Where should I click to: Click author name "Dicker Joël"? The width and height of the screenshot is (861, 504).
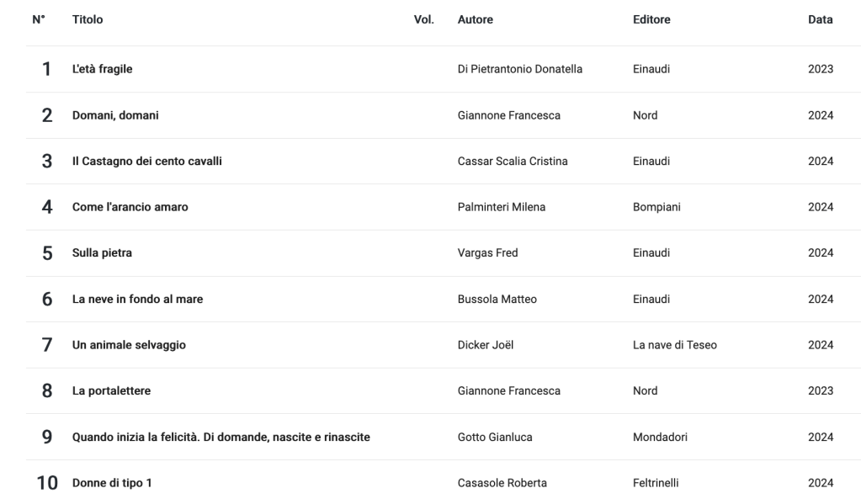coord(486,345)
